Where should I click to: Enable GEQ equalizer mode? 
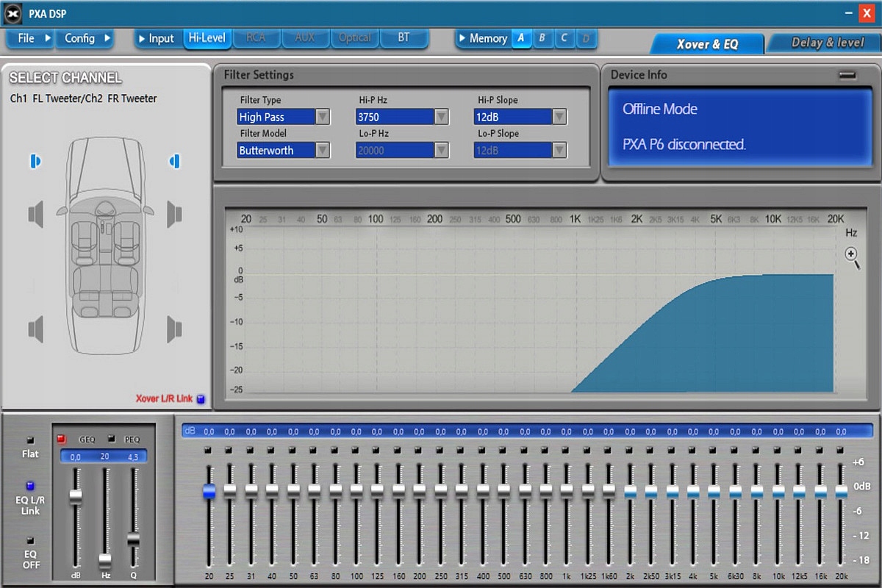point(62,439)
